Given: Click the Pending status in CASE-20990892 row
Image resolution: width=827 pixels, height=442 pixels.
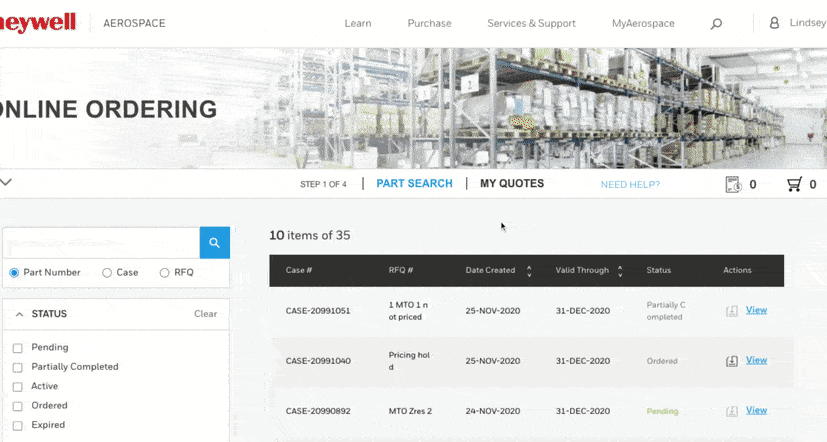Looking at the screenshot, I should pyautogui.click(x=662, y=411).
